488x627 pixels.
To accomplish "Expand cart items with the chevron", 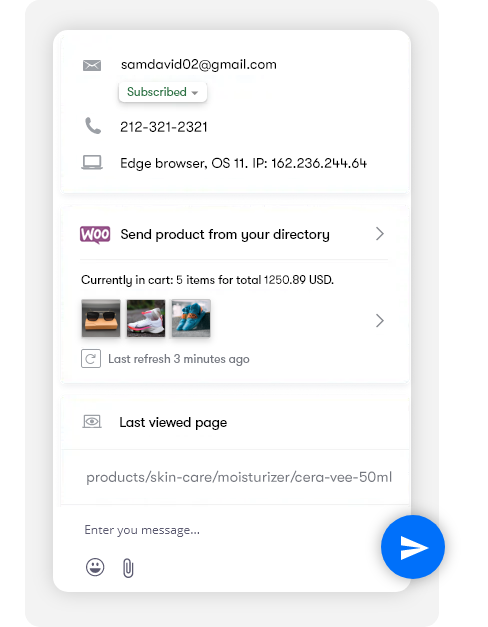I will click(380, 321).
